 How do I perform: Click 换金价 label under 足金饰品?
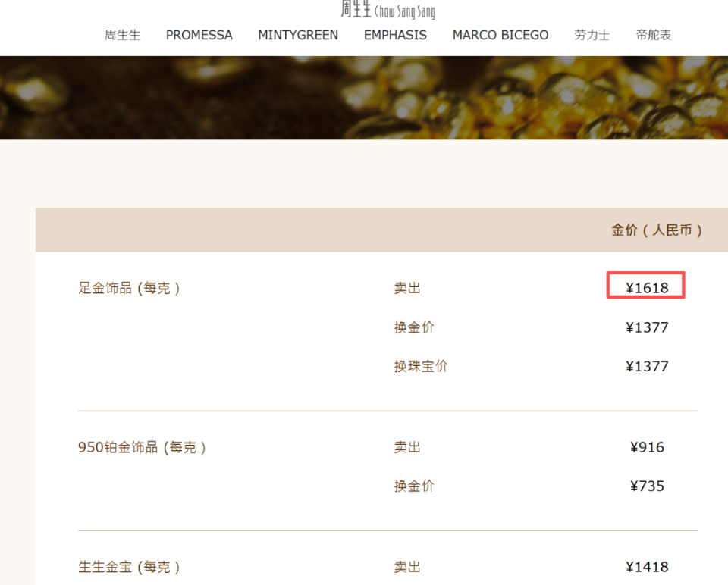click(x=414, y=327)
